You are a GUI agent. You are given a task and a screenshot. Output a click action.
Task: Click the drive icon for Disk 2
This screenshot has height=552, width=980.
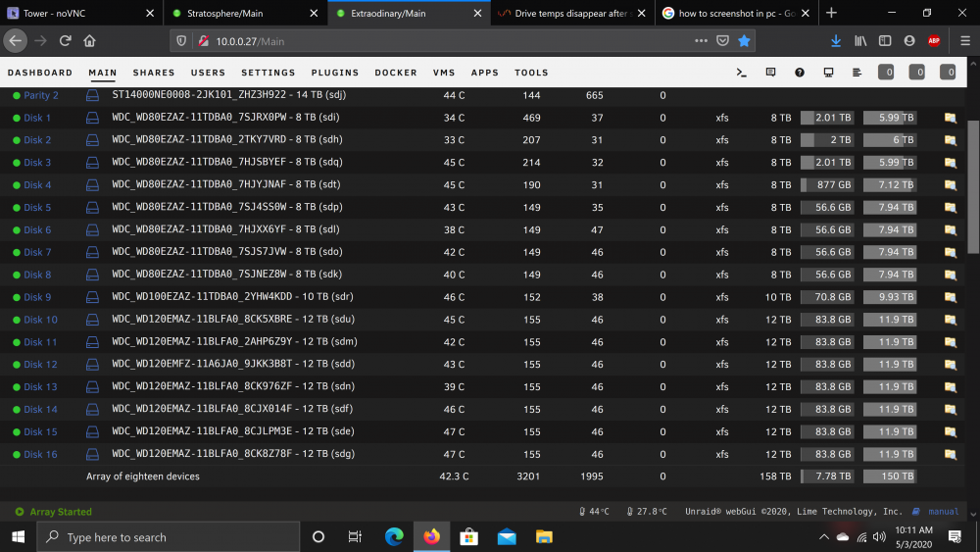(92, 140)
